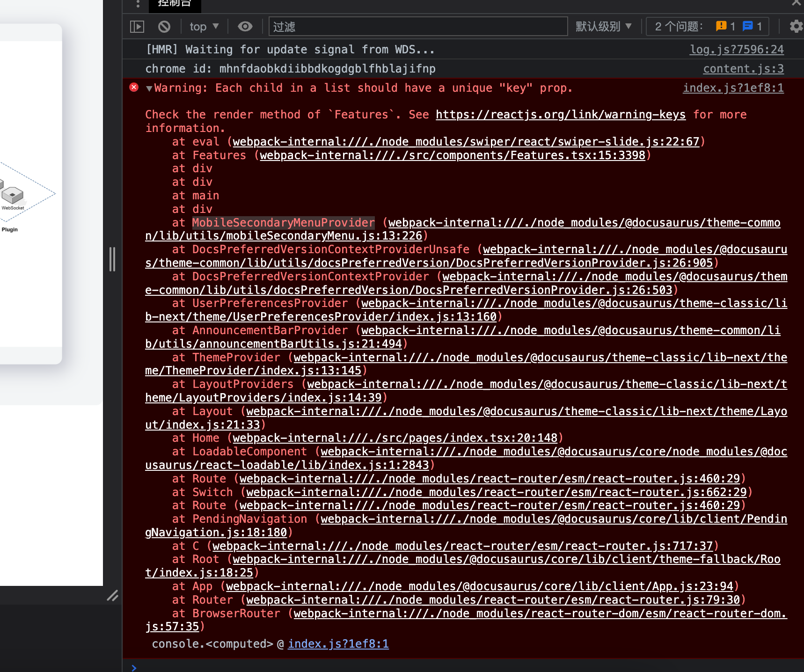Create a live expression with eye icon
804x672 pixels.
point(245,26)
